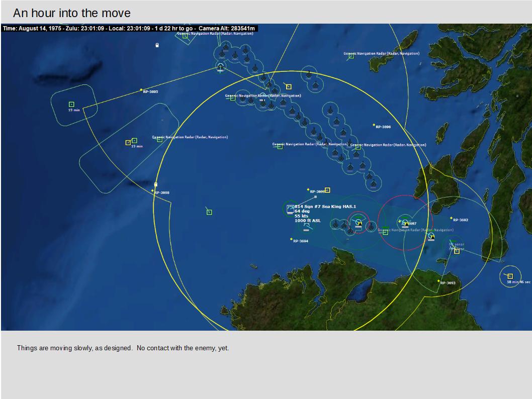Click the 'Camera Alt: 283541m' status text

click(227, 29)
